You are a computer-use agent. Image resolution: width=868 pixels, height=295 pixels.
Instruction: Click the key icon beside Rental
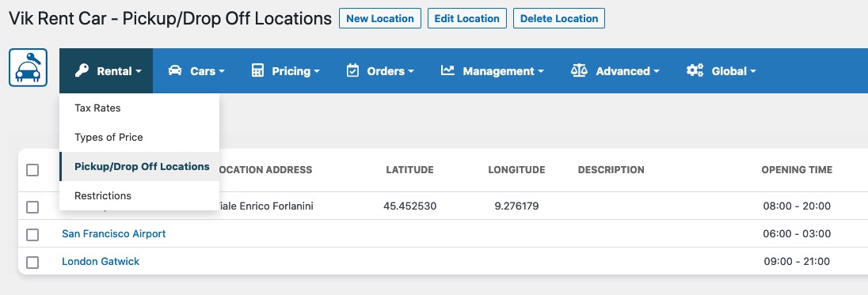82,70
